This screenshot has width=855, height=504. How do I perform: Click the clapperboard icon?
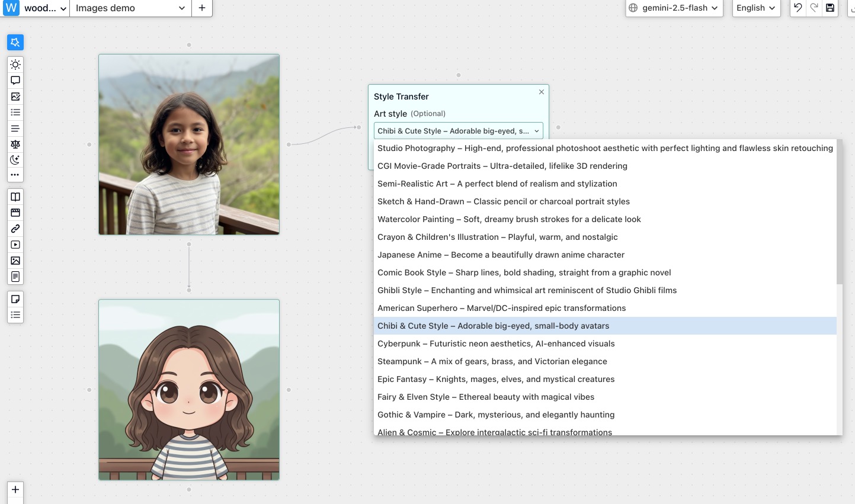point(15,213)
